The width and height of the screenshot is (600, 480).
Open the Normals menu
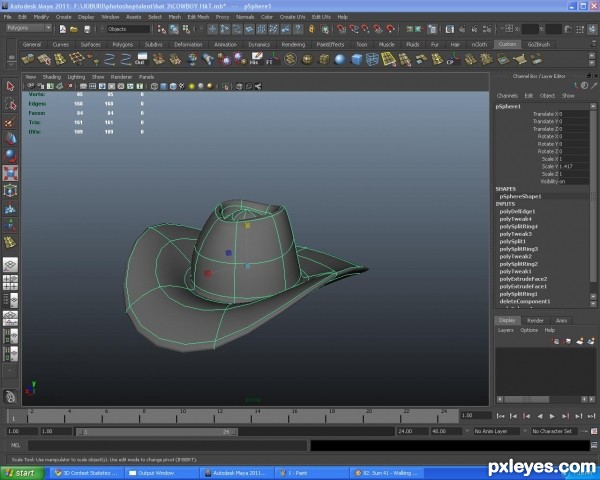click(245, 17)
